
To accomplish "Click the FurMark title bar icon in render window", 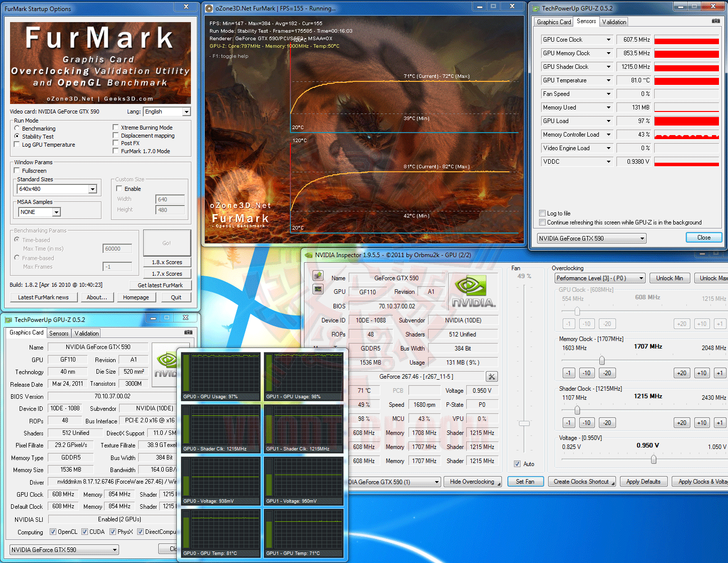I will coord(209,9).
